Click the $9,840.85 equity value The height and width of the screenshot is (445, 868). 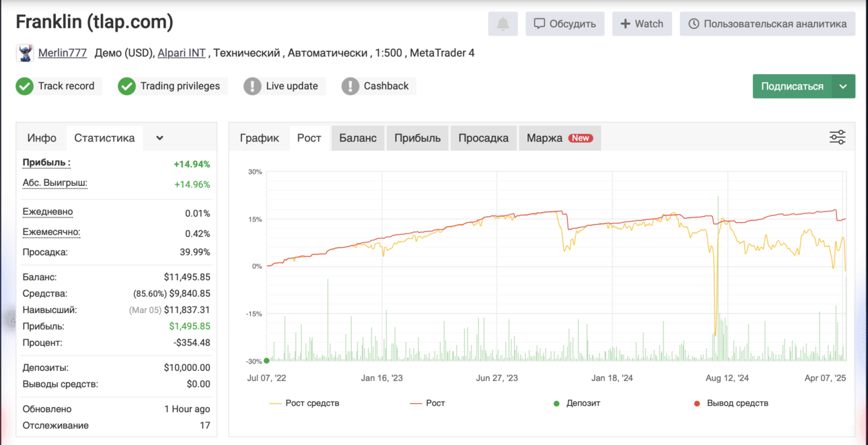190,294
